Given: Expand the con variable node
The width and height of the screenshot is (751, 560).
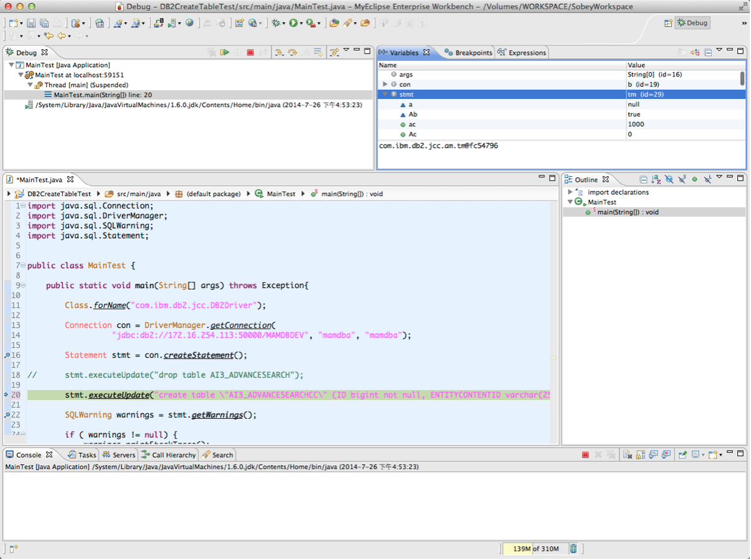Looking at the screenshot, I should click(385, 85).
